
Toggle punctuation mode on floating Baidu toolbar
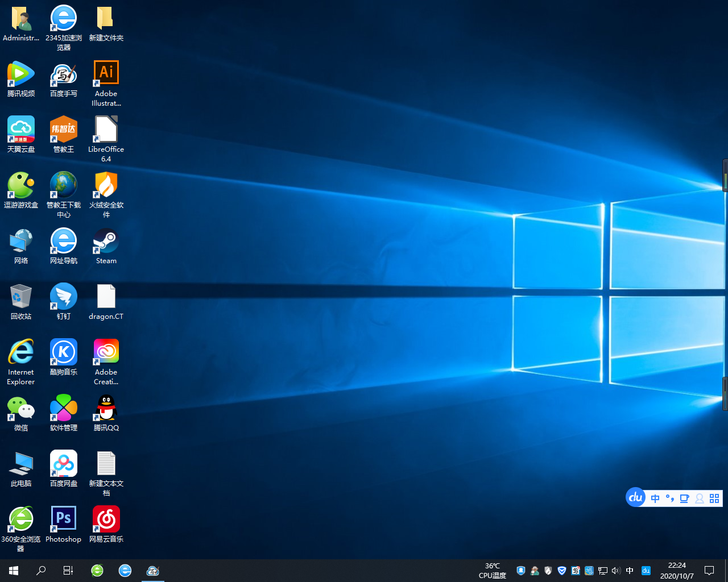[x=670, y=498]
